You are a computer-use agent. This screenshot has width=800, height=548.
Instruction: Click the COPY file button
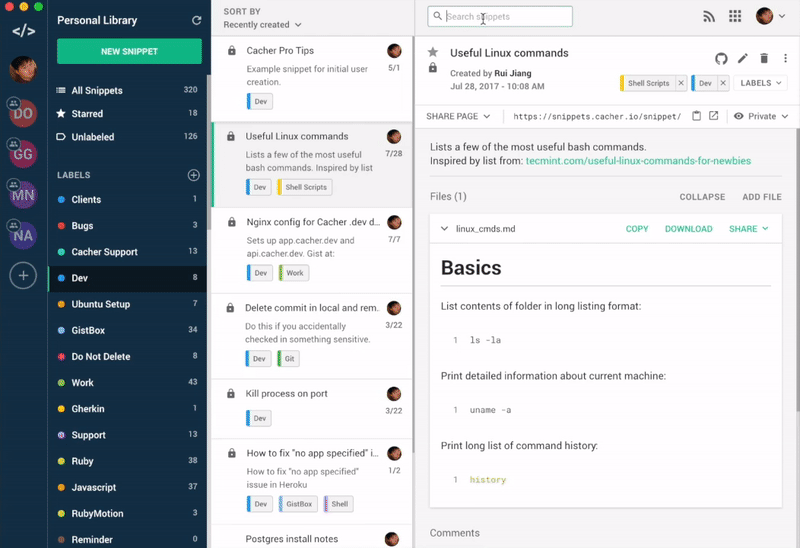pyautogui.click(x=637, y=229)
